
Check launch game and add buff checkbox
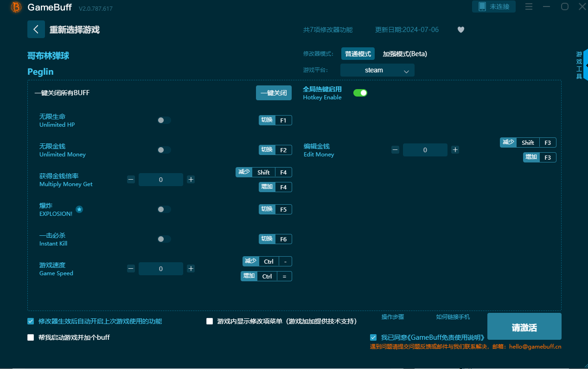pos(31,337)
